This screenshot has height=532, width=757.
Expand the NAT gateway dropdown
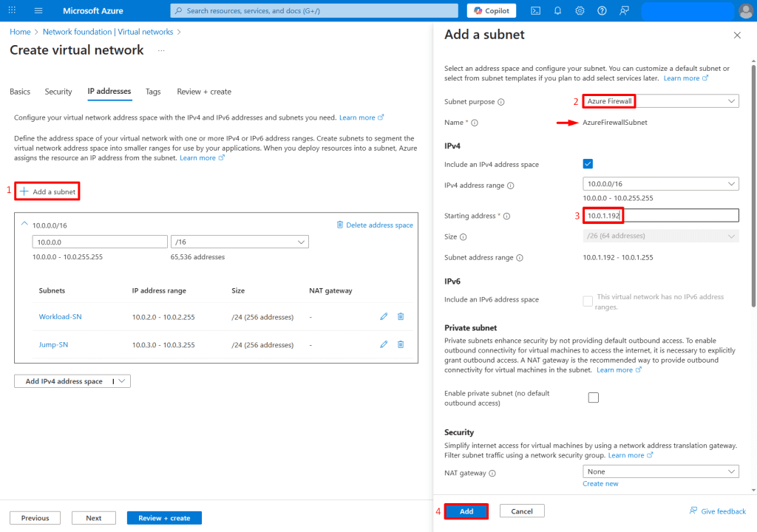coord(660,471)
